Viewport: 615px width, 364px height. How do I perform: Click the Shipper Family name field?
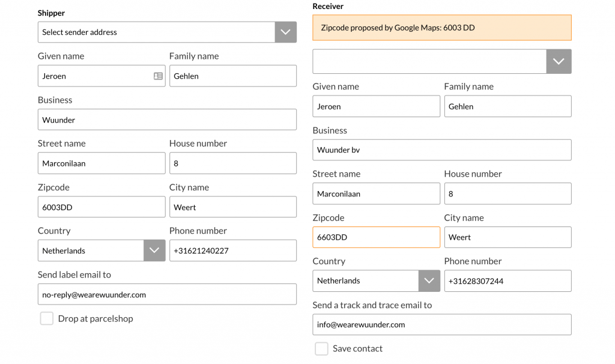233,76
